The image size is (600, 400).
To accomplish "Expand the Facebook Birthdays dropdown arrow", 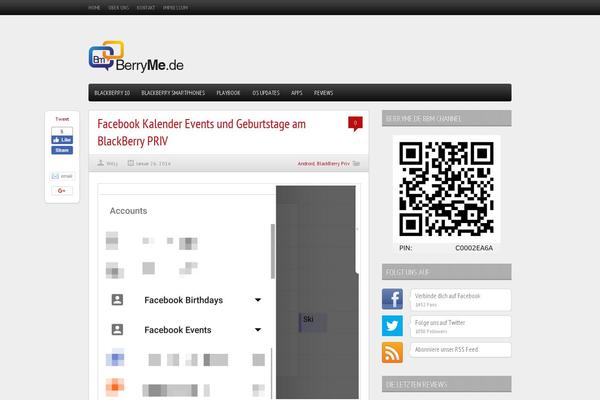I will (258, 300).
